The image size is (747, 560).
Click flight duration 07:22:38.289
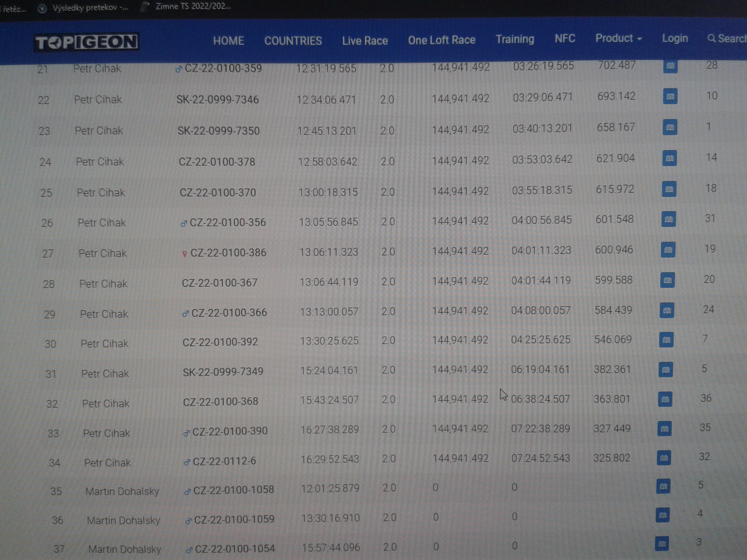[540, 429]
